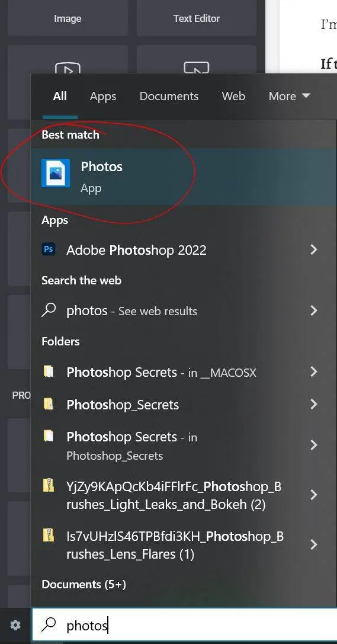
Task: Click the web search magnifier icon
Action: point(49,310)
